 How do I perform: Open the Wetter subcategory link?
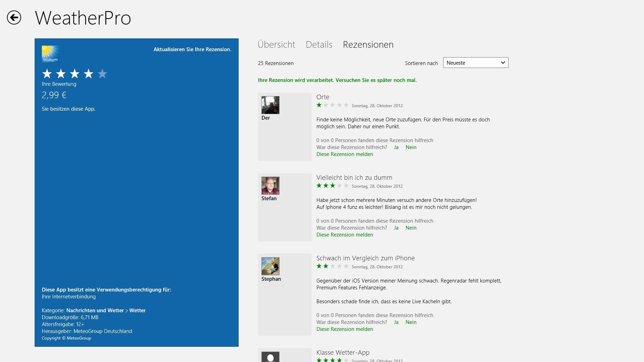(137, 310)
